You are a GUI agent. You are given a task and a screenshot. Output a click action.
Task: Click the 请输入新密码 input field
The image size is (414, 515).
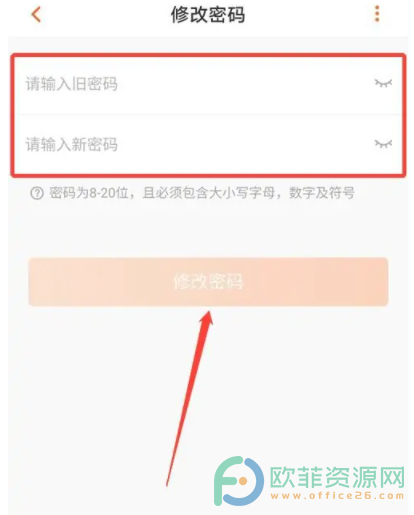pyautogui.click(x=208, y=144)
